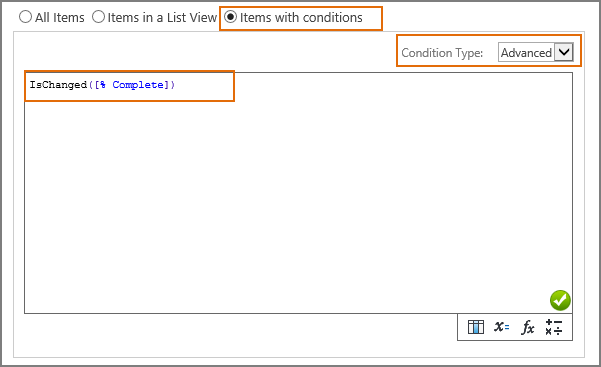The height and width of the screenshot is (367, 601).
Task: Expand the Condition Type dropdown arrow
Action: click(x=564, y=52)
